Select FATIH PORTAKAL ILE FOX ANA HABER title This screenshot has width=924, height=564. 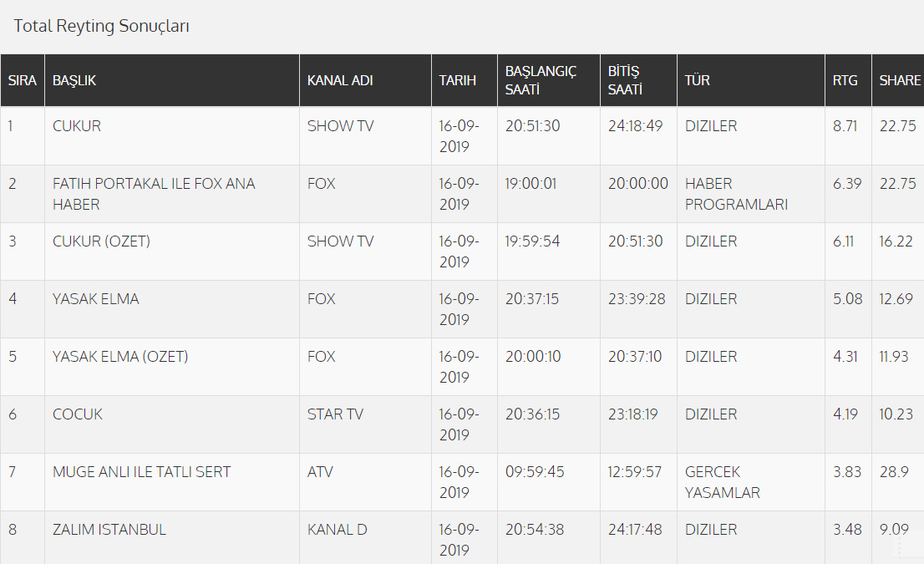click(154, 194)
